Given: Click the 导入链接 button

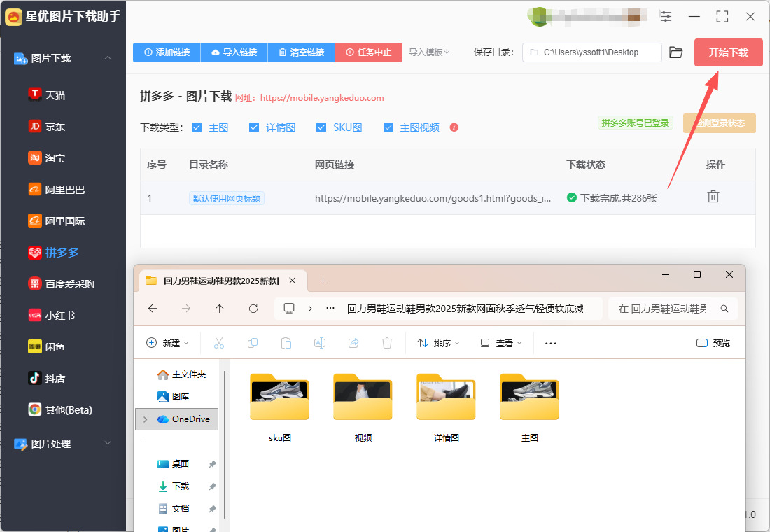Looking at the screenshot, I should pos(234,52).
